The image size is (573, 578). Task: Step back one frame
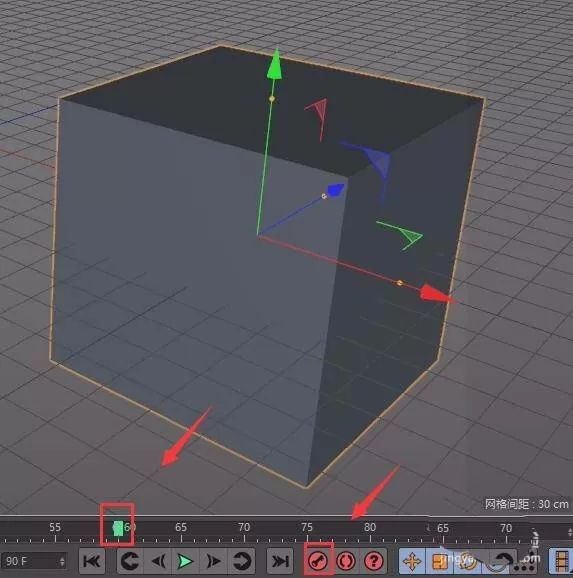click(x=158, y=561)
